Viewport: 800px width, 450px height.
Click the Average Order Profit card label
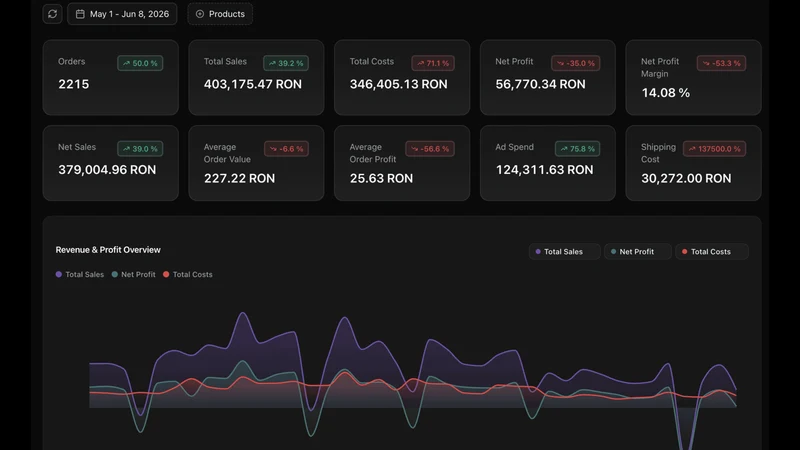372,153
